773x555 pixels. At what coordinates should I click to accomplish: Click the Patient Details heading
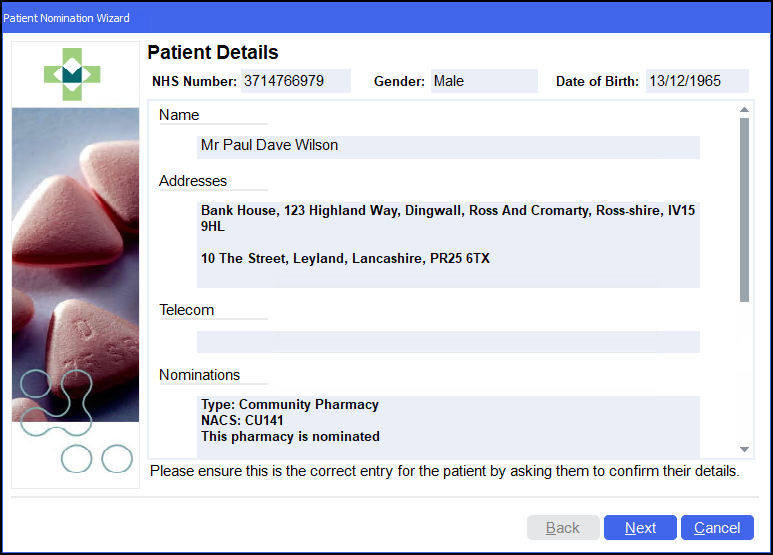[x=213, y=53]
